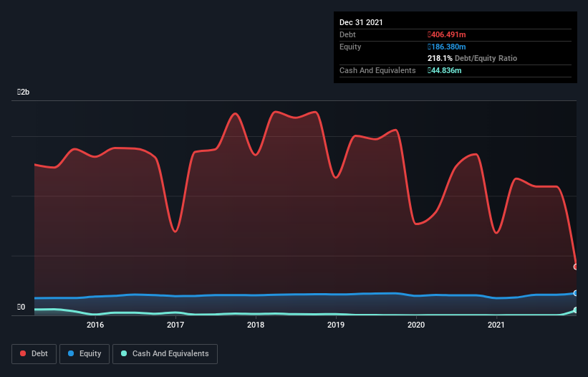This screenshot has width=588, height=377.
Task: Click the 218.1% Debt/Equity Ratio text
Action: pyautogui.click(x=472, y=58)
